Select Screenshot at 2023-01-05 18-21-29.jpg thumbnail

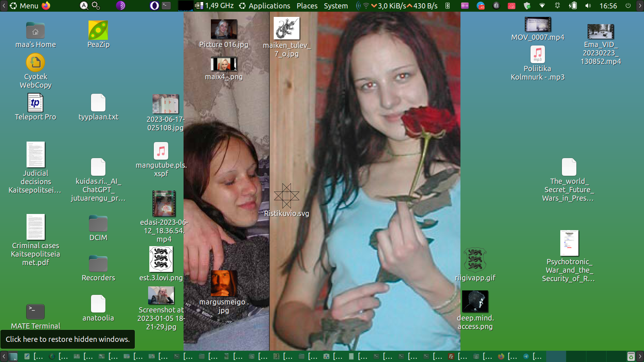[161, 295]
